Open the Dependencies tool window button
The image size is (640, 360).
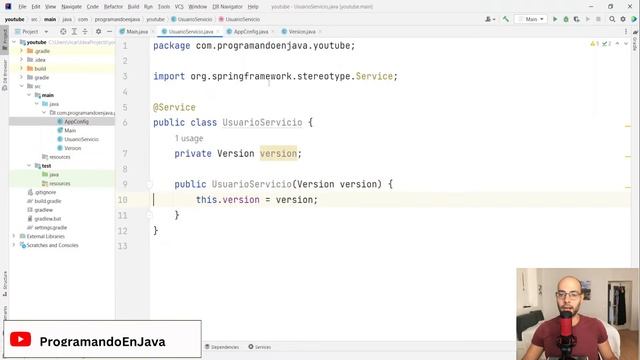(x=222, y=347)
